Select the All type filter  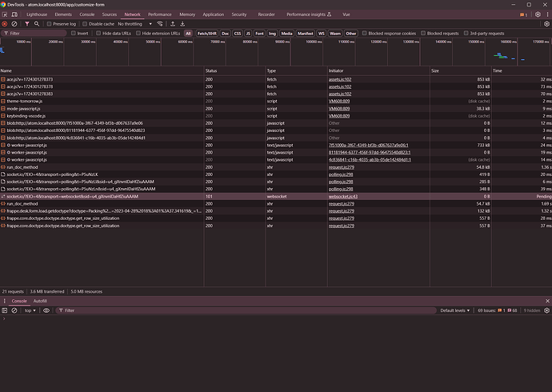pos(188,34)
